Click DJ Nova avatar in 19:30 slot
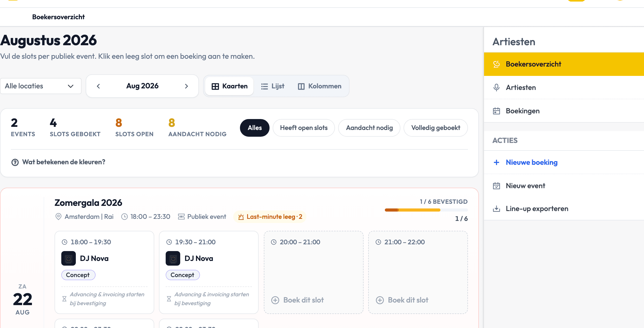The image size is (644, 328). pyautogui.click(x=173, y=258)
